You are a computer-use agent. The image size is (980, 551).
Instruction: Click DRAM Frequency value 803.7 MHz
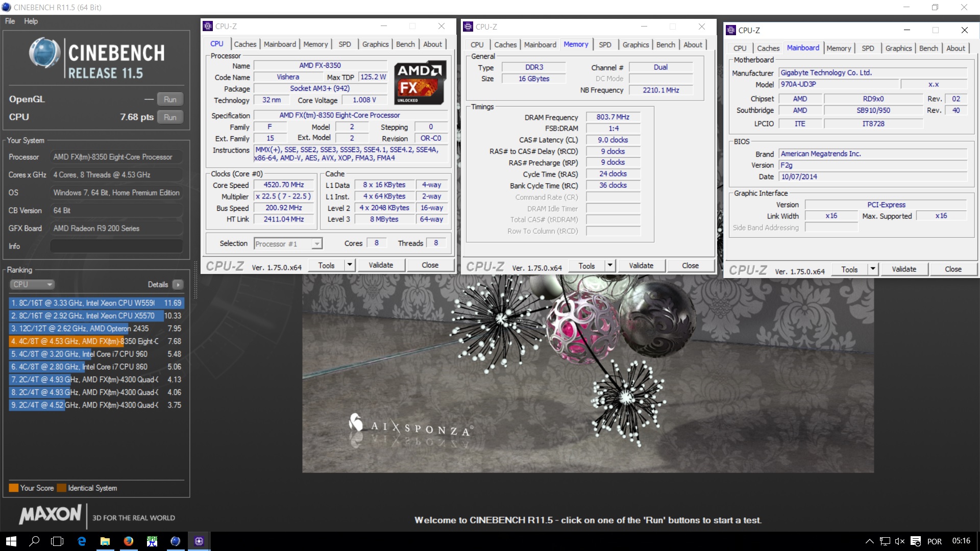coord(612,117)
